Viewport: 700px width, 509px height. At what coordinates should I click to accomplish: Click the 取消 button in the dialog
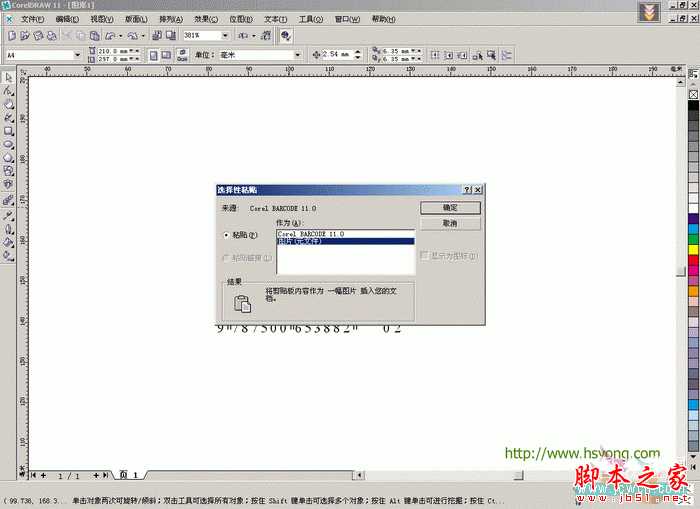(450, 223)
